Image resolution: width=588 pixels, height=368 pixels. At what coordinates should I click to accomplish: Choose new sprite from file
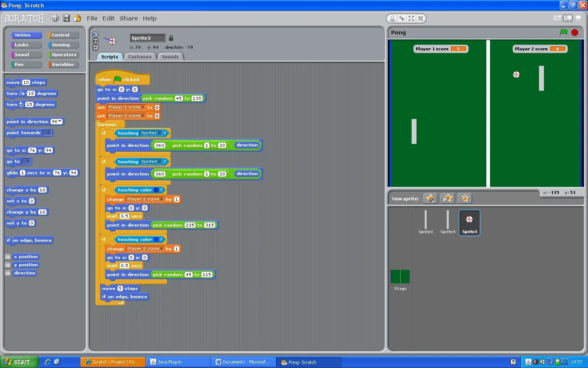tap(448, 198)
